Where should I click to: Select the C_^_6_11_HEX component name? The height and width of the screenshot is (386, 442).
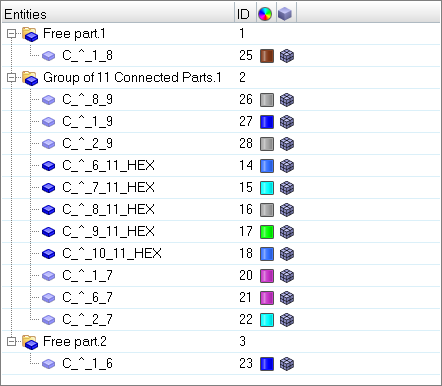click(x=108, y=166)
